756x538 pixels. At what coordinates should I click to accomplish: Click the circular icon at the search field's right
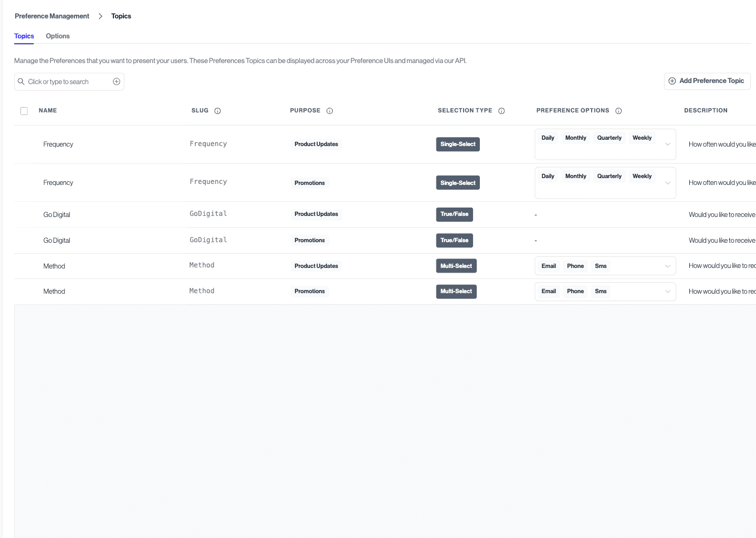(x=116, y=81)
